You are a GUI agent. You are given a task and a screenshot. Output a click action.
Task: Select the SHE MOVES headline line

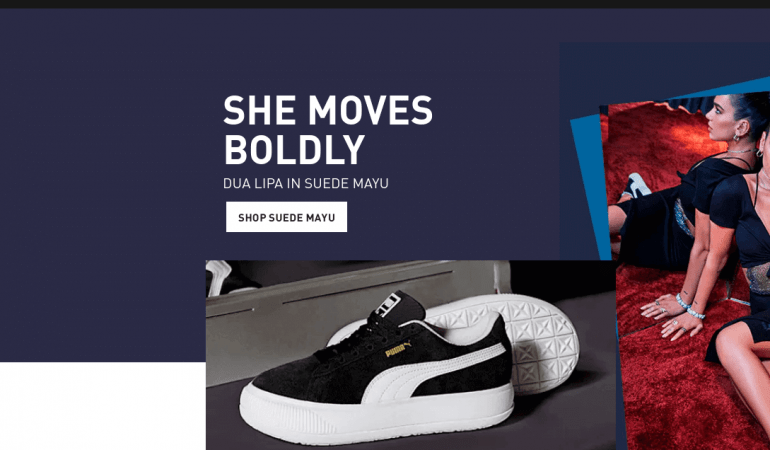[328, 110]
